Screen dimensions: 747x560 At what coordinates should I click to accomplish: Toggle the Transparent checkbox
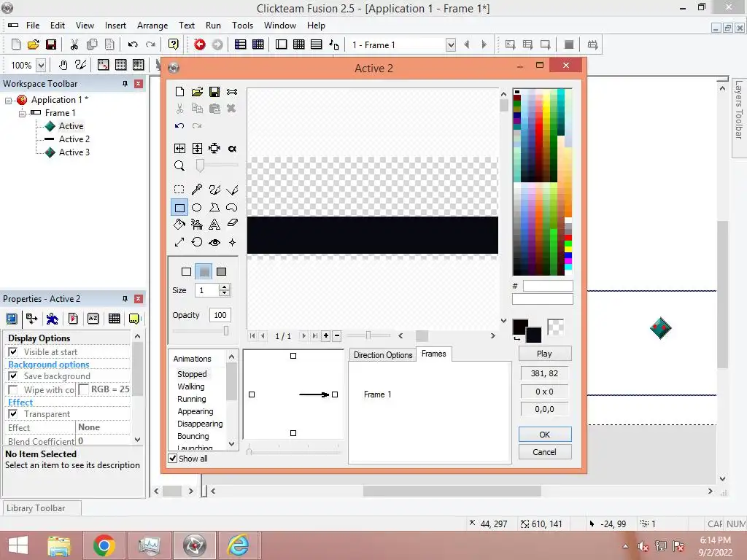(13, 414)
